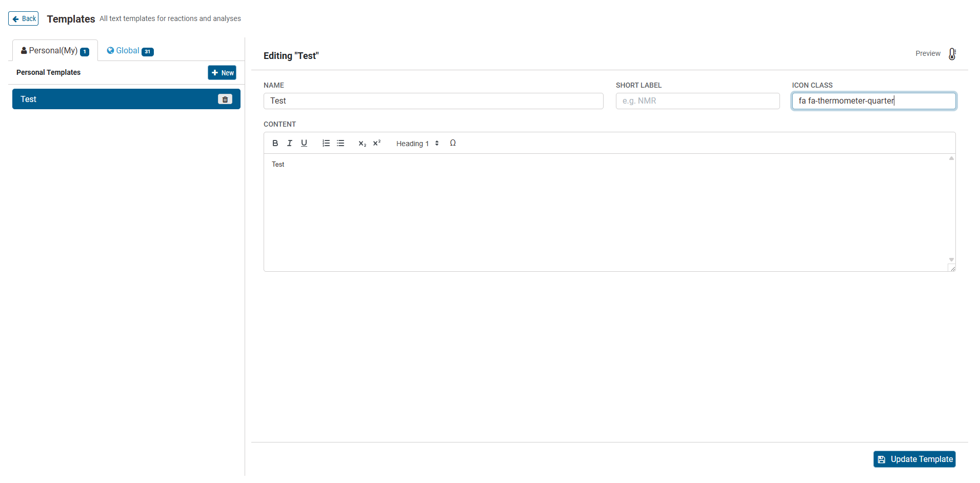Apply underline formatting in the editor

point(304,143)
